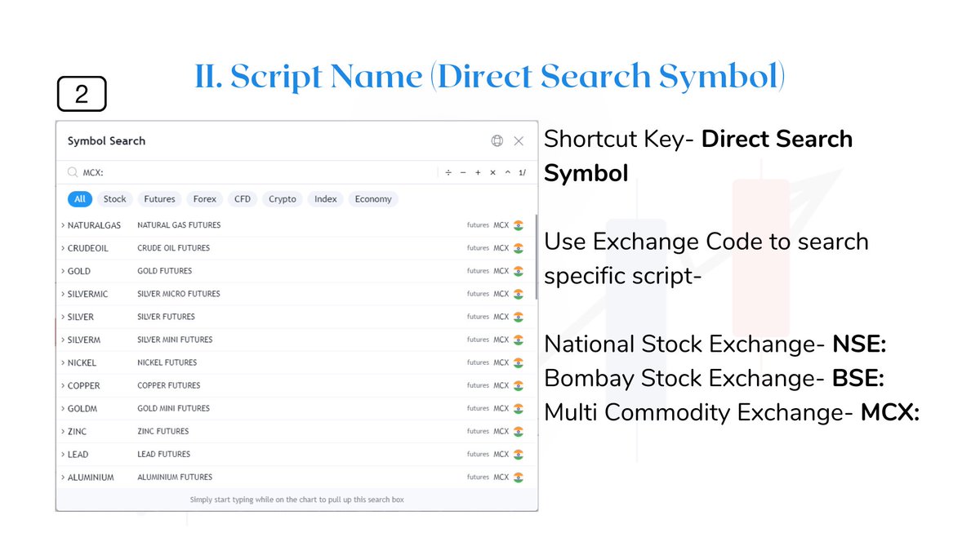980x551 pixels.
Task: Expand the LEAD contracts chevron
Action: [63, 454]
